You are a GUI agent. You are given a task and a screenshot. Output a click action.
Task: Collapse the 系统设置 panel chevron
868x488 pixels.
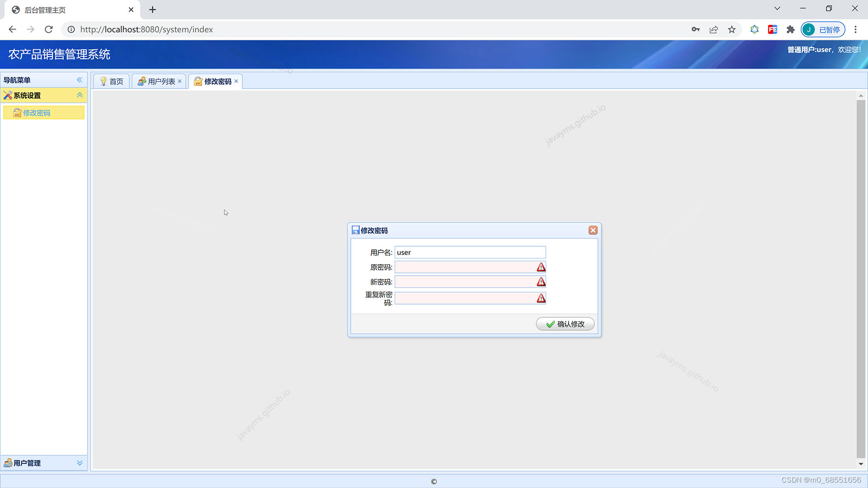80,95
